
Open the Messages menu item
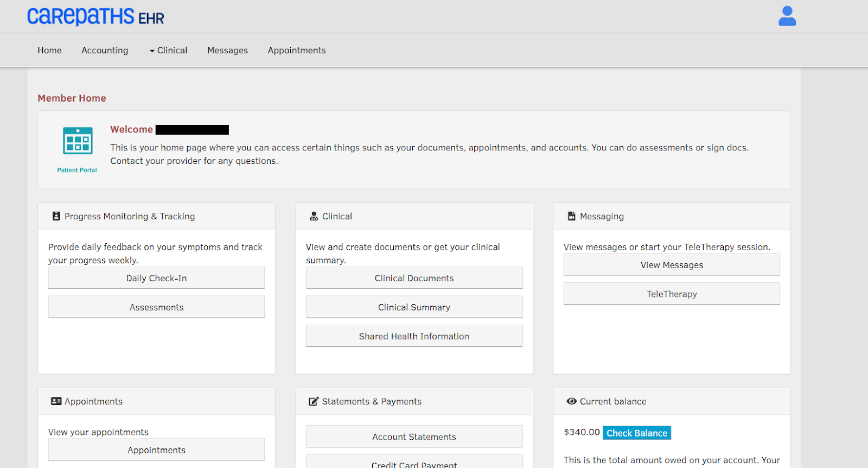coord(227,50)
